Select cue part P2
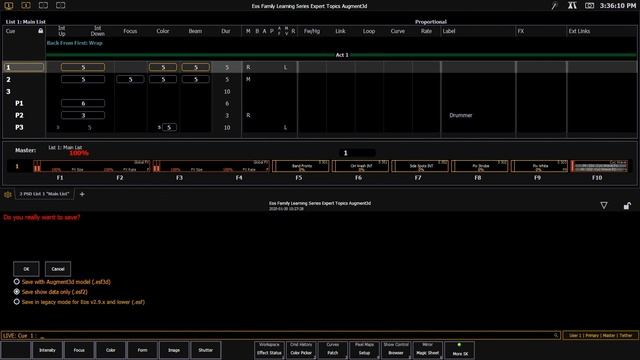Screen dimensions: 640x360 coord(19,116)
